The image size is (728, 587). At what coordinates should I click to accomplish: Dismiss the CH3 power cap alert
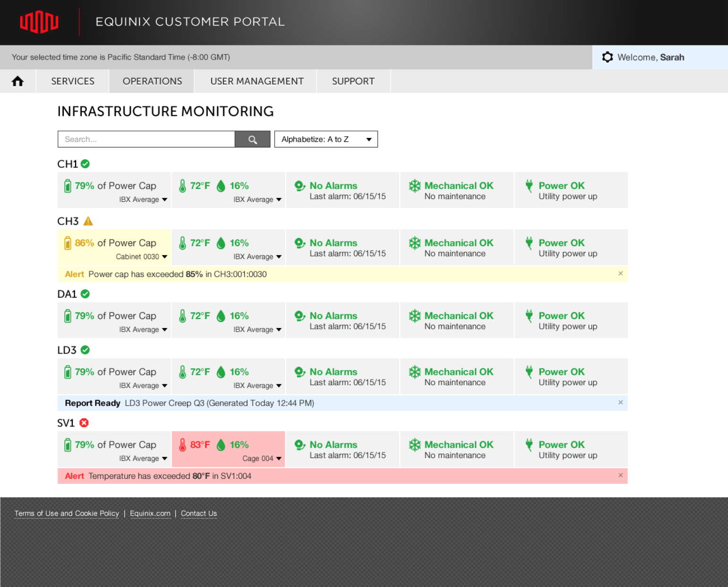[x=621, y=274]
